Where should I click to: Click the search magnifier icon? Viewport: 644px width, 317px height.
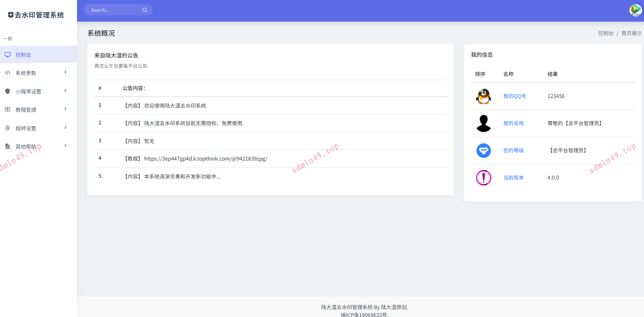click(145, 10)
